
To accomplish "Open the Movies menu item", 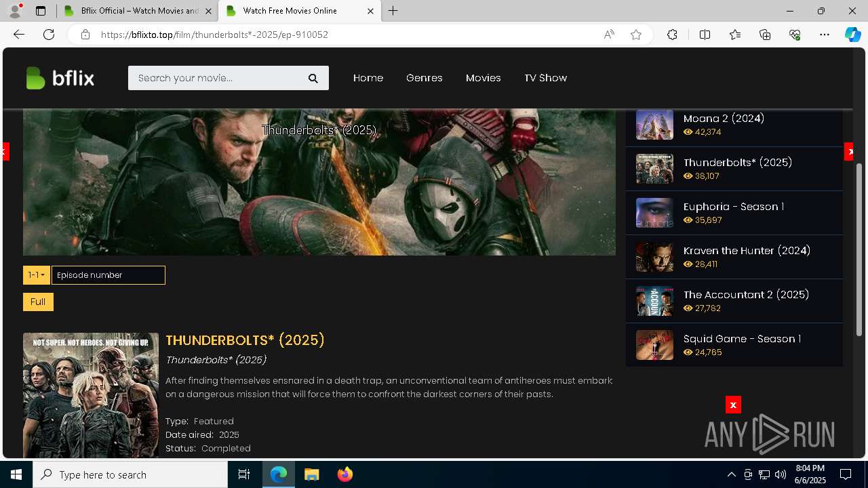I will (484, 78).
